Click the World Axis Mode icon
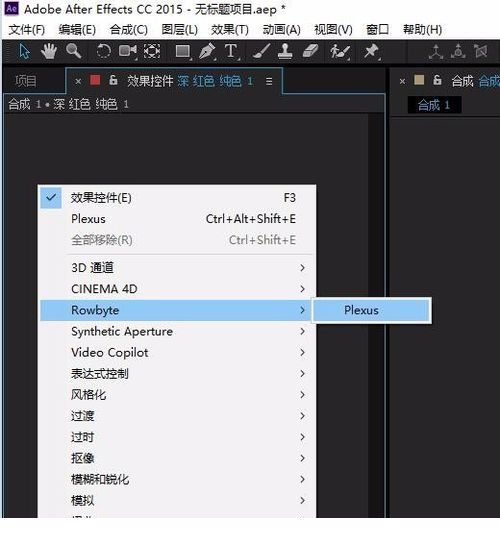 [x=458, y=51]
